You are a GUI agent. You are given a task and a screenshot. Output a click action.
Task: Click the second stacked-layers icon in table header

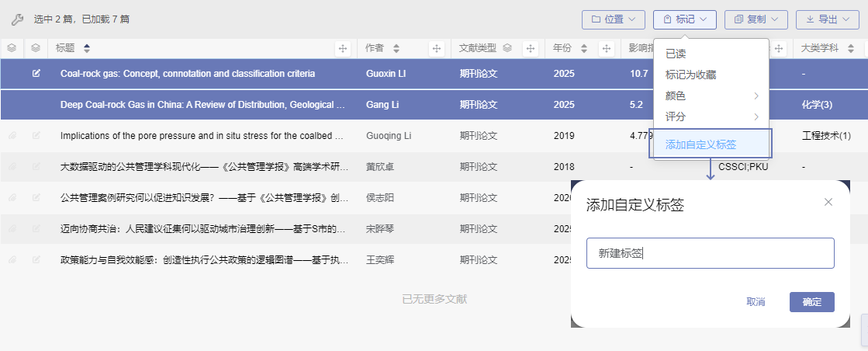coord(36,48)
